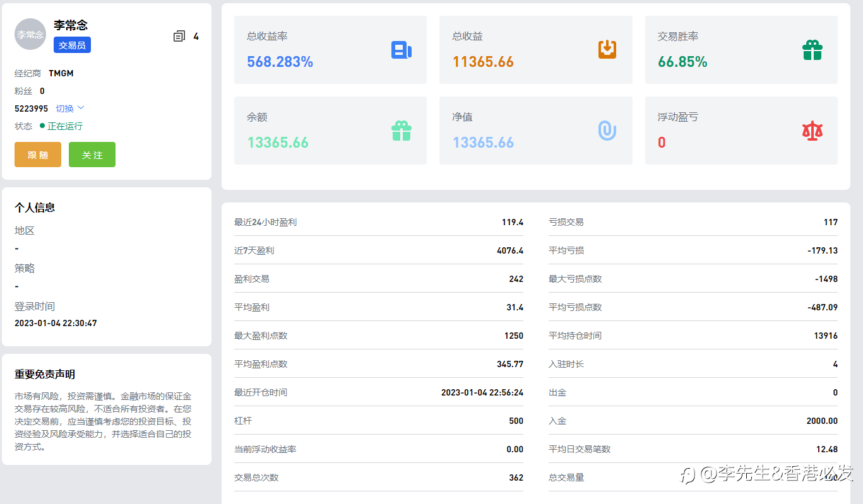863x504 pixels.
Task: Click the 总交易量 row label
Action: [x=566, y=478]
